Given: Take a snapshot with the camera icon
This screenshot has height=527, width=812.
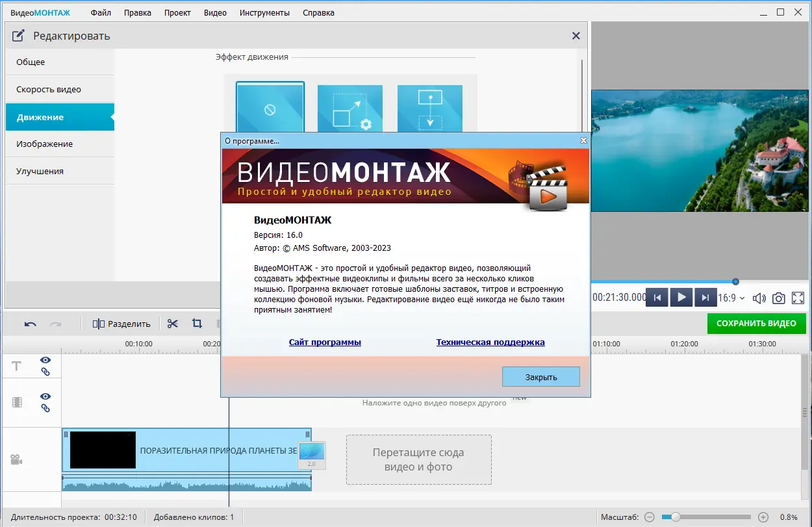Looking at the screenshot, I should tap(778, 298).
